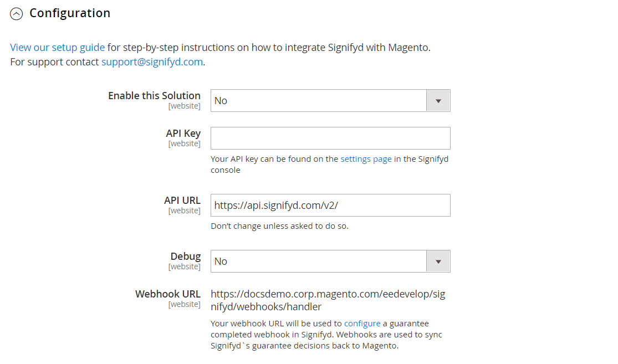This screenshot has height=364, width=618.
Task: Click the [website] scope tag under Debug
Action: point(185,266)
